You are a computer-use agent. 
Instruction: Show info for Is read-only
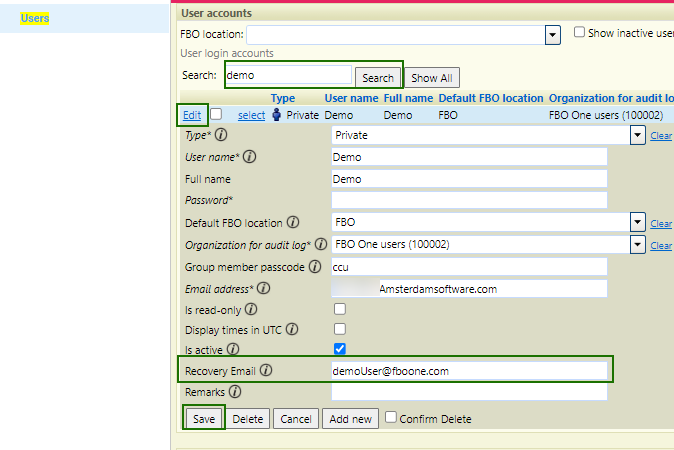point(251,309)
